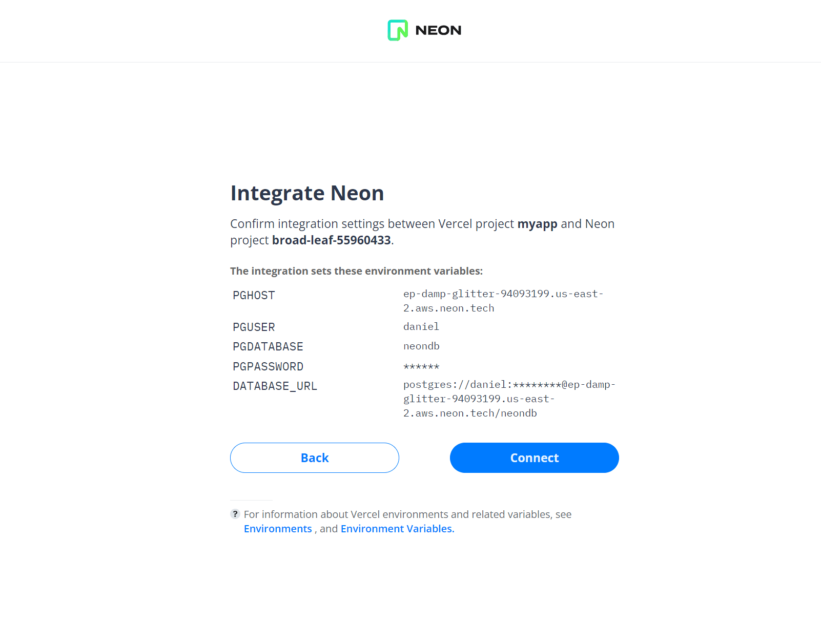Click the Neon logo icon
821x644 pixels.
click(398, 30)
